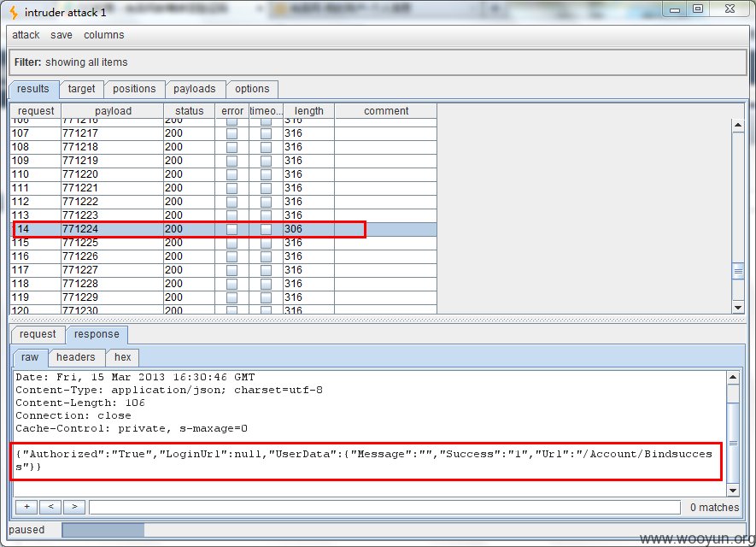This screenshot has height=547, width=756.
Task: Click the down arrow of response pane scrollbar
Action: point(733,491)
